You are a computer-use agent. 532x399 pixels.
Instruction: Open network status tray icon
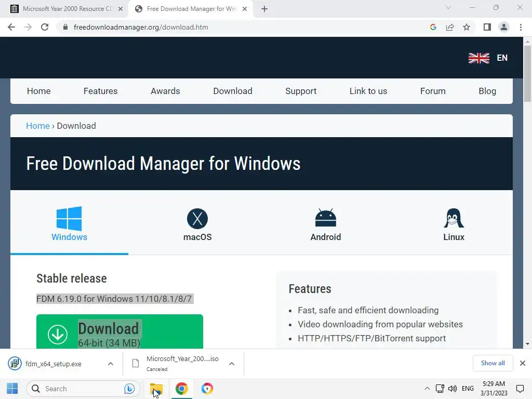(x=440, y=389)
